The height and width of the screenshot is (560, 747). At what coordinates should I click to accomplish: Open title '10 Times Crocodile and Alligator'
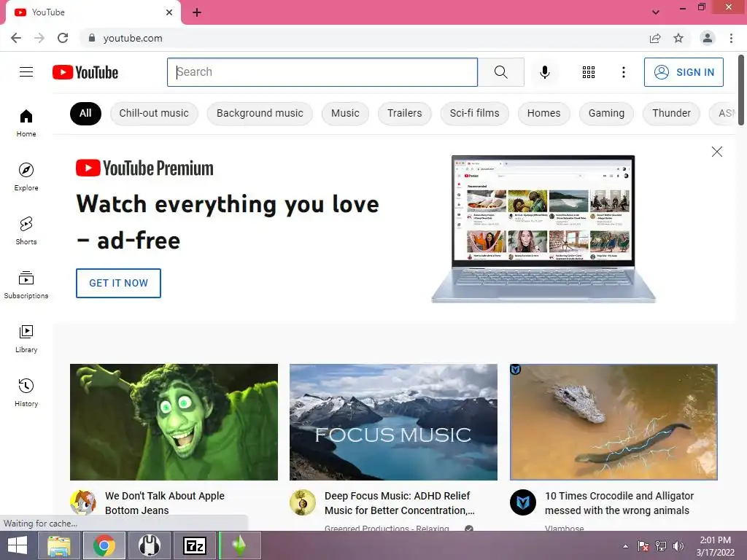click(x=619, y=503)
